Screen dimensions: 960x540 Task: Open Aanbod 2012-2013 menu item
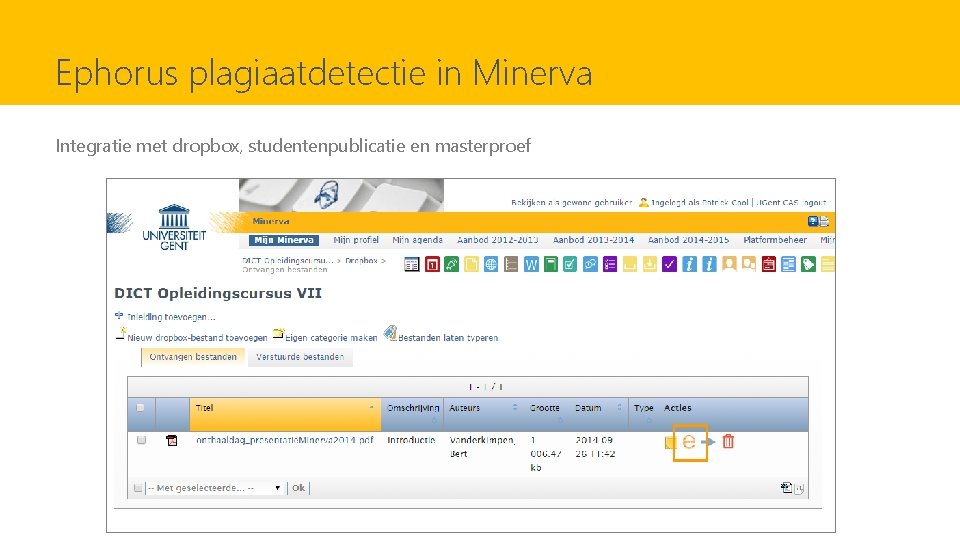pyautogui.click(x=498, y=240)
